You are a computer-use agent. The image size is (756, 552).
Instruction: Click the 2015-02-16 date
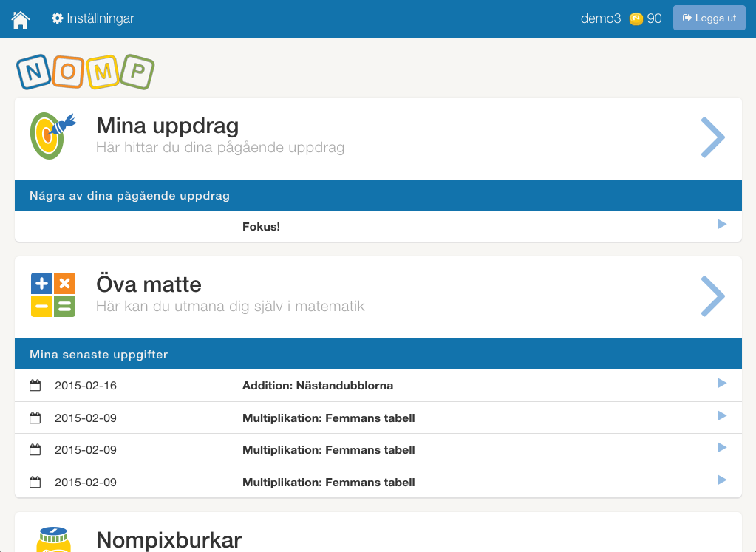(85, 386)
